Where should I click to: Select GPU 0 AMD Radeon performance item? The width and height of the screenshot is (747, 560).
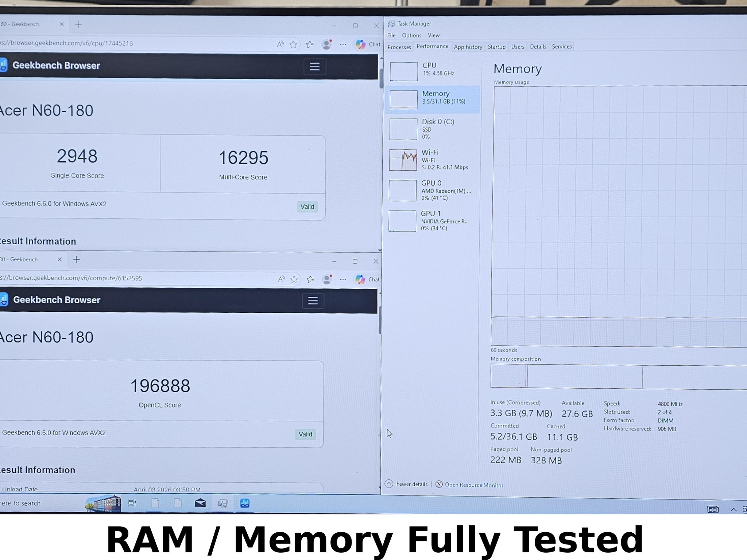pyautogui.click(x=433, y=190)
